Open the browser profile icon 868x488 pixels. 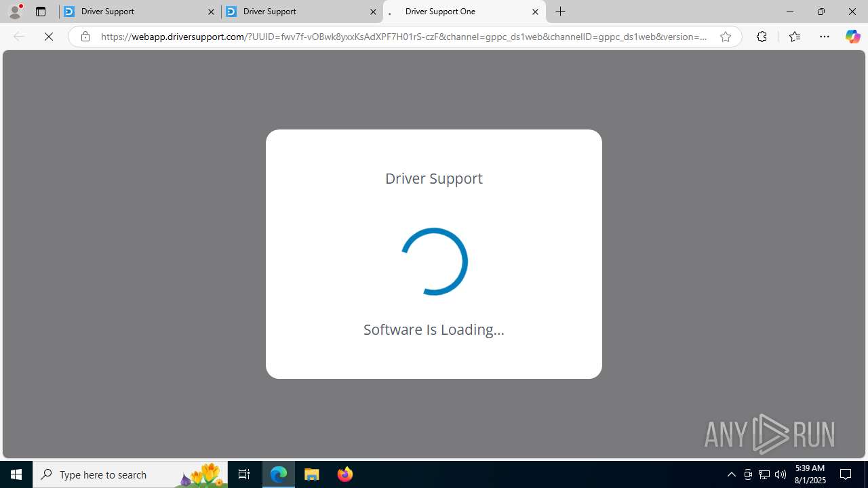15,11
